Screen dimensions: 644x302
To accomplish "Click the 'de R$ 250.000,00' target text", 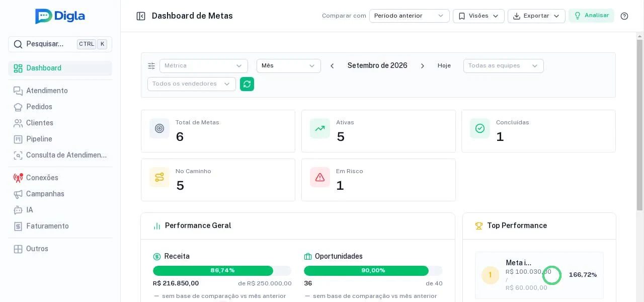I will (x=265, y=284).
